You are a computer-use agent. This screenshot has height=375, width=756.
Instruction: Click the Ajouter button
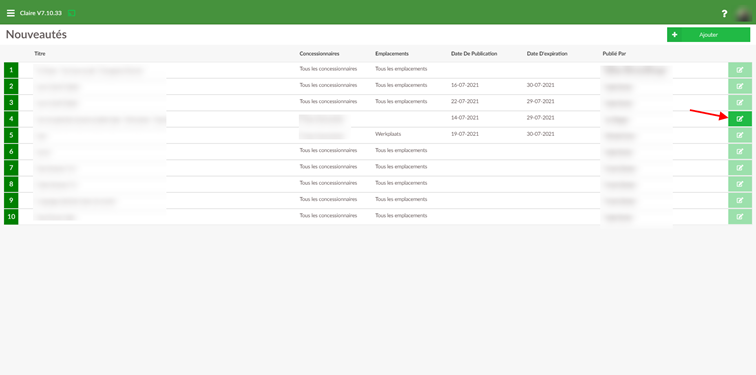pos(708,35)
